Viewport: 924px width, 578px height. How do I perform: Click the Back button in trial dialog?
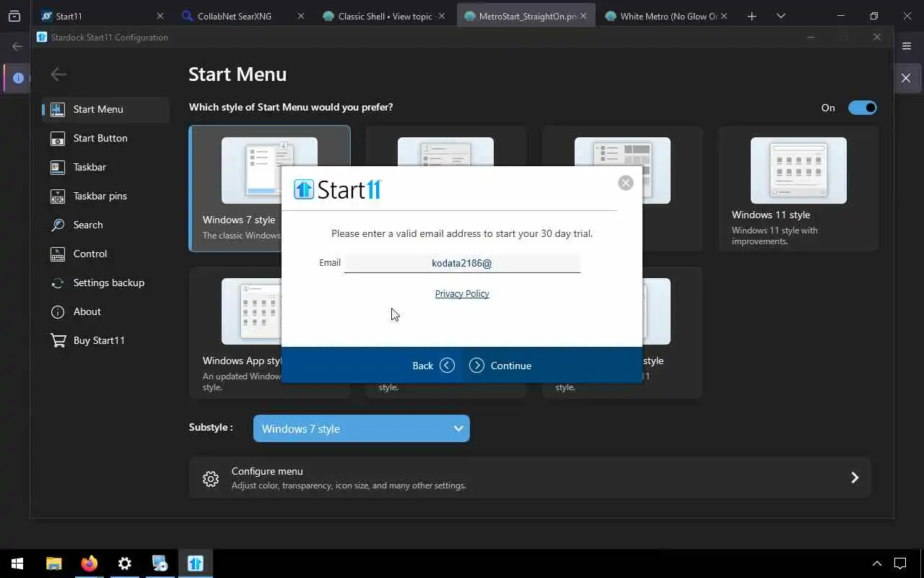coord(433,366)
